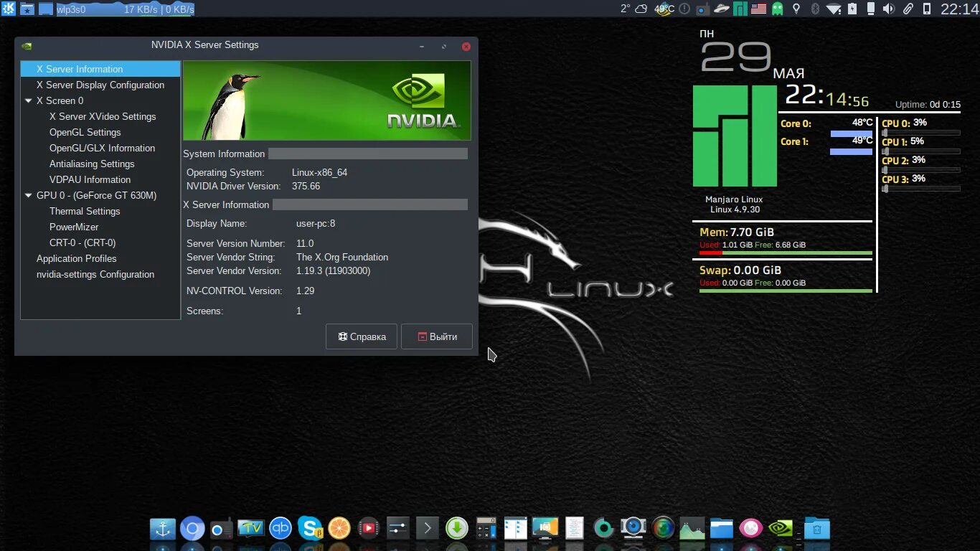Click the Выйти quit button
The width and height of the screenshot is (980, 551).
click(x=437, y=336)
